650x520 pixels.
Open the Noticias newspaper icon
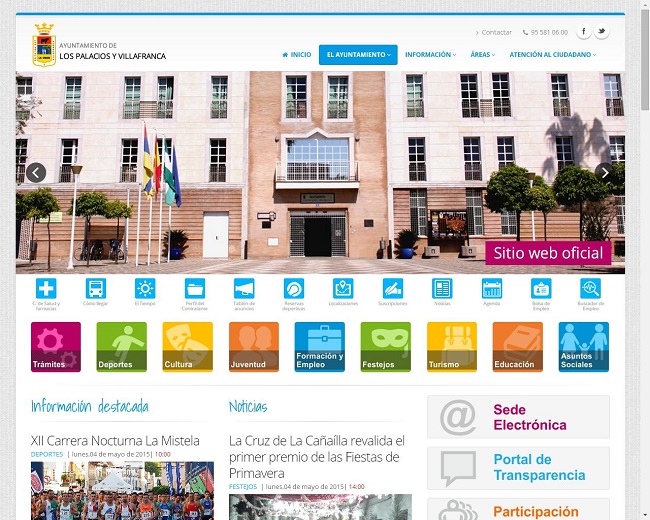tap(442, 288)
